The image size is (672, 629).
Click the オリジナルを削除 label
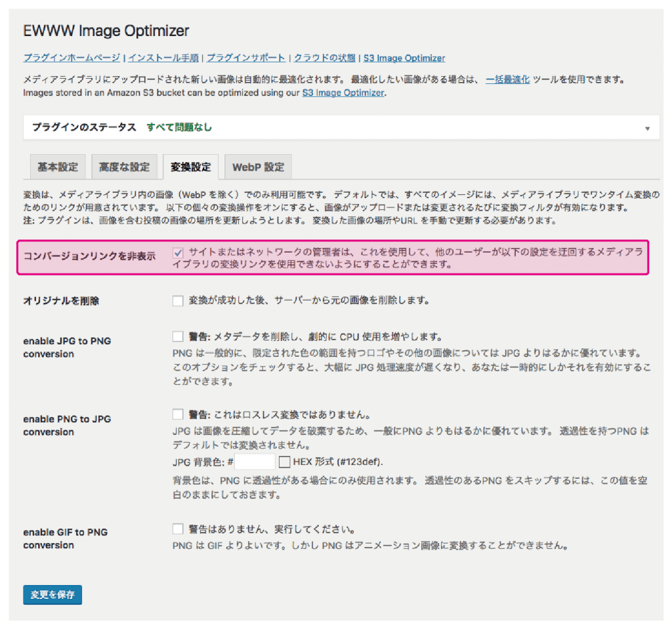point(61,301)
